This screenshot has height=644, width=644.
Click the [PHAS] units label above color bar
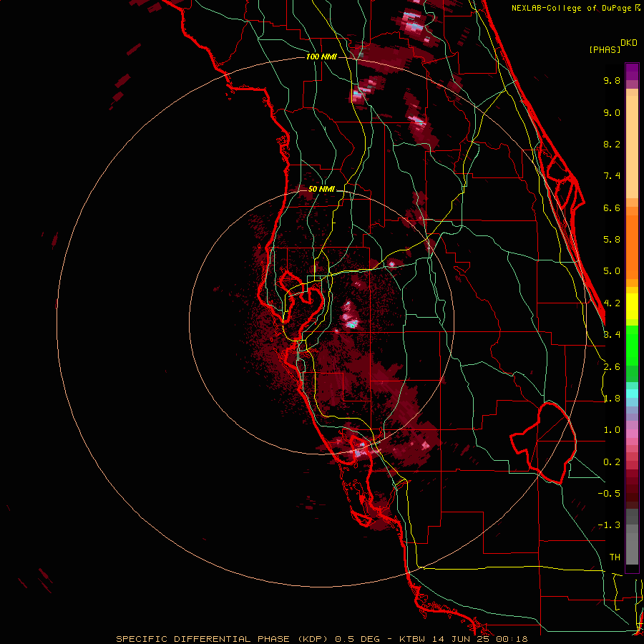click(x=605, y=49)
